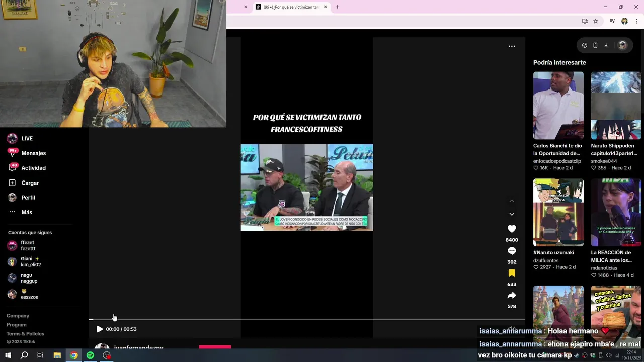Viewport: 644px width, 362px height.
Task: Click the download app icon in top pill
Action: (x=606, y=45)
